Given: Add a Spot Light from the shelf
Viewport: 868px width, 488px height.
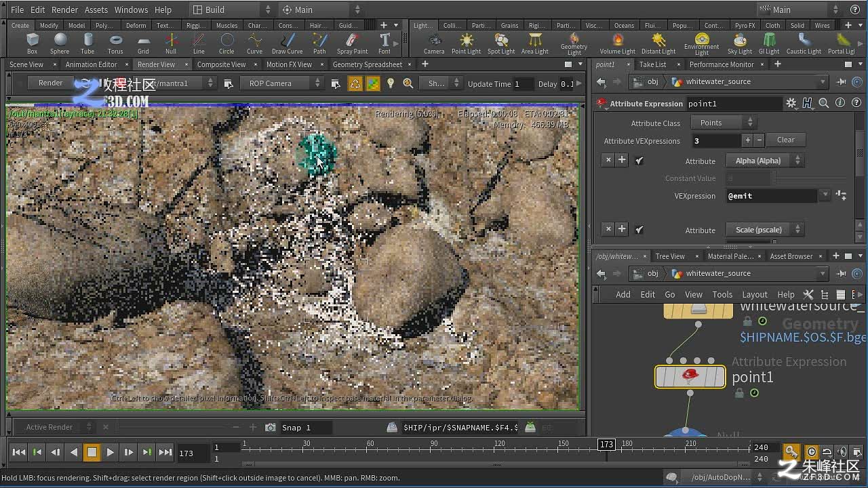Looking at the screenshot, I should coord(501,43).
